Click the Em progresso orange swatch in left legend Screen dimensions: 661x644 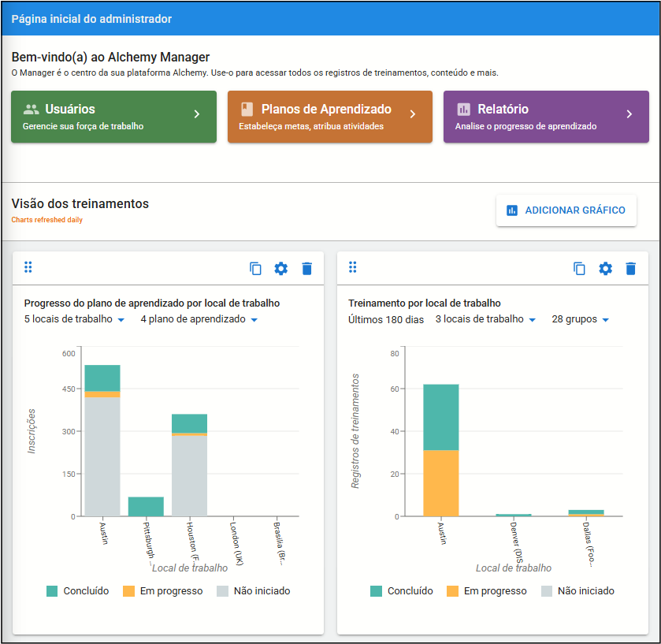pos(128,591)
